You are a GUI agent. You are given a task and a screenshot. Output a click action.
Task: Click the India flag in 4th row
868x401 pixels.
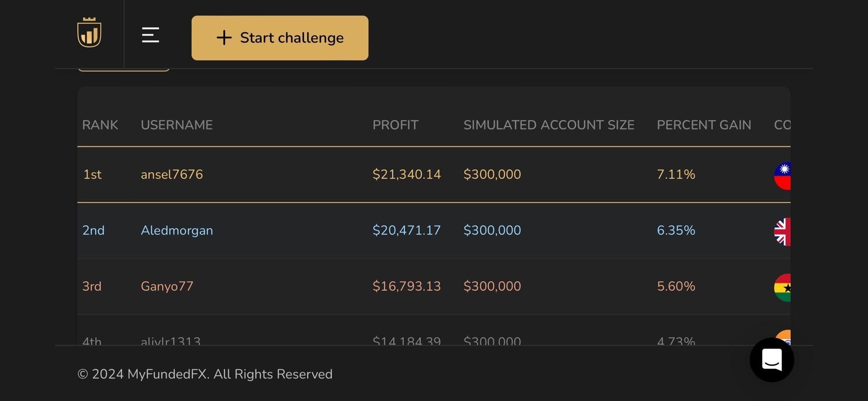[x=784, y=338]
